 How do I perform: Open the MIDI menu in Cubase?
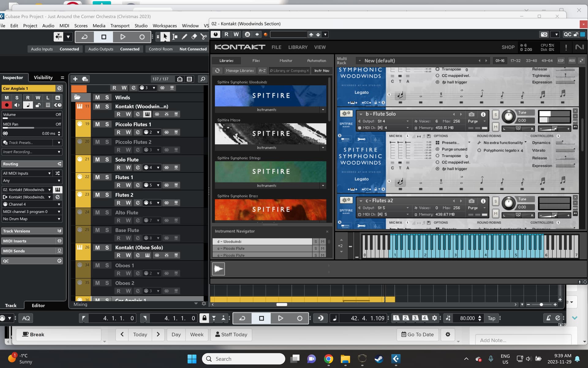[64, 25]
